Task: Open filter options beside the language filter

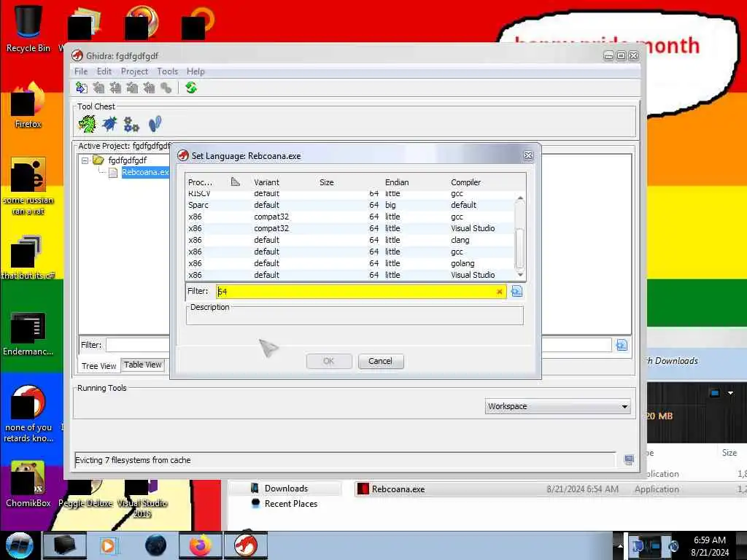Action: (x=516, y=291)
